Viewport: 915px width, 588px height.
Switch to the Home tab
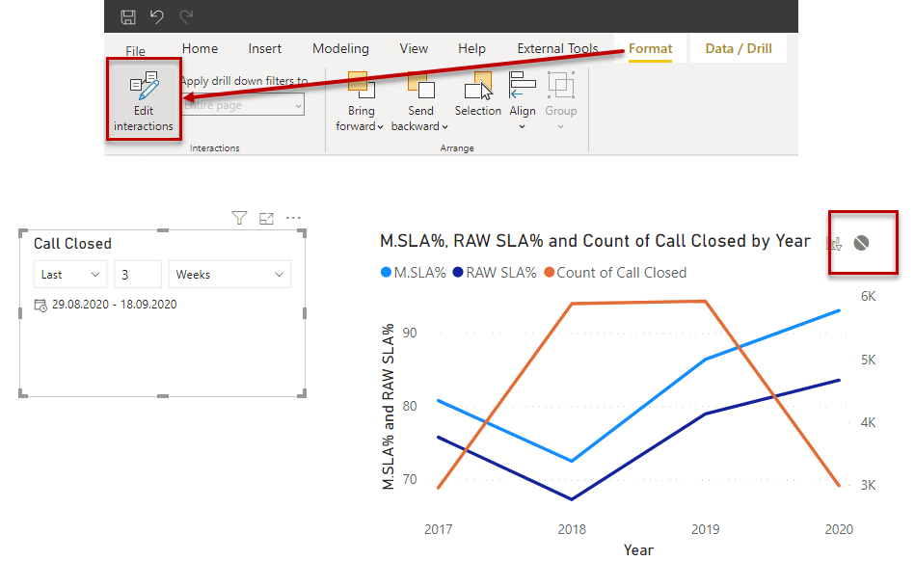(200, 48)
